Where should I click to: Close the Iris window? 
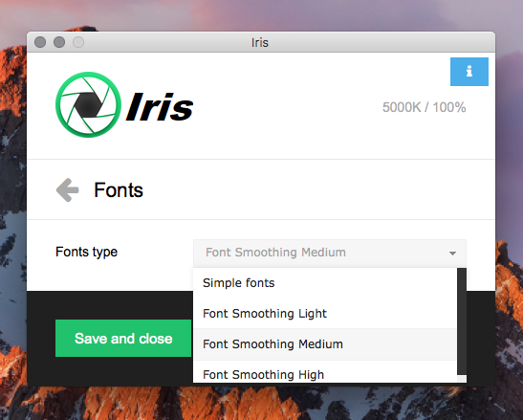40,42
